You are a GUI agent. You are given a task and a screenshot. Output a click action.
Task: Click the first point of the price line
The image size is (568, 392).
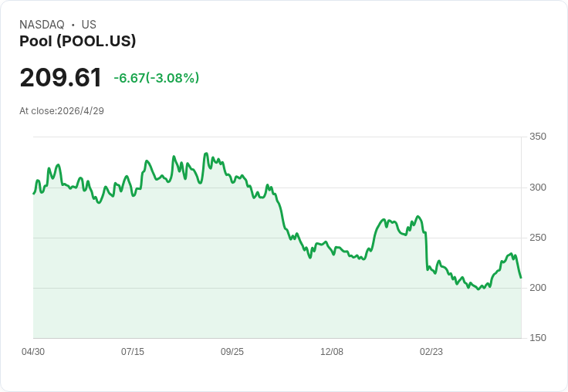coord(34,194)
